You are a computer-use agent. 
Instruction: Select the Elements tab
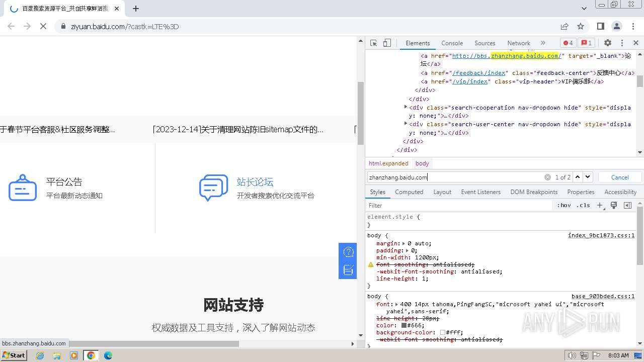coord(418,43)
